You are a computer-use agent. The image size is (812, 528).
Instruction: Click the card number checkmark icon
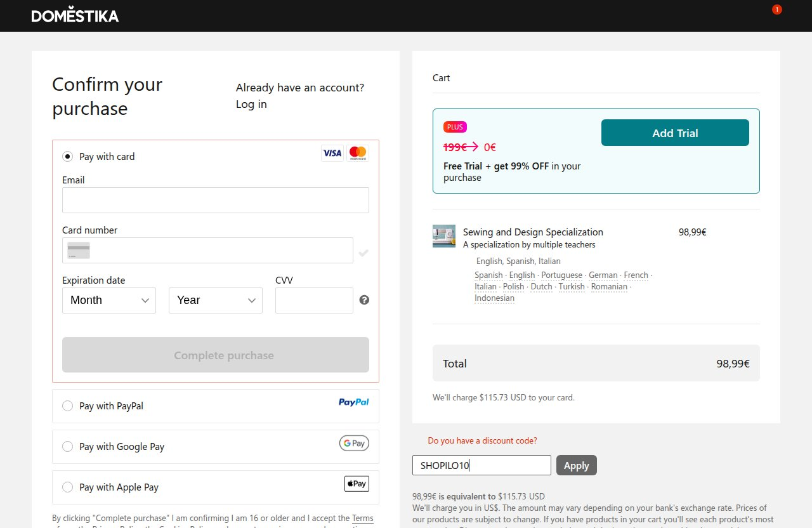click(363, 253)
